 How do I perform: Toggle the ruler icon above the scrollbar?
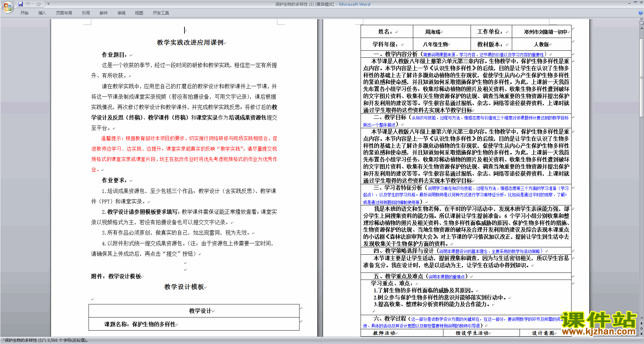click(x=641, y=22)
